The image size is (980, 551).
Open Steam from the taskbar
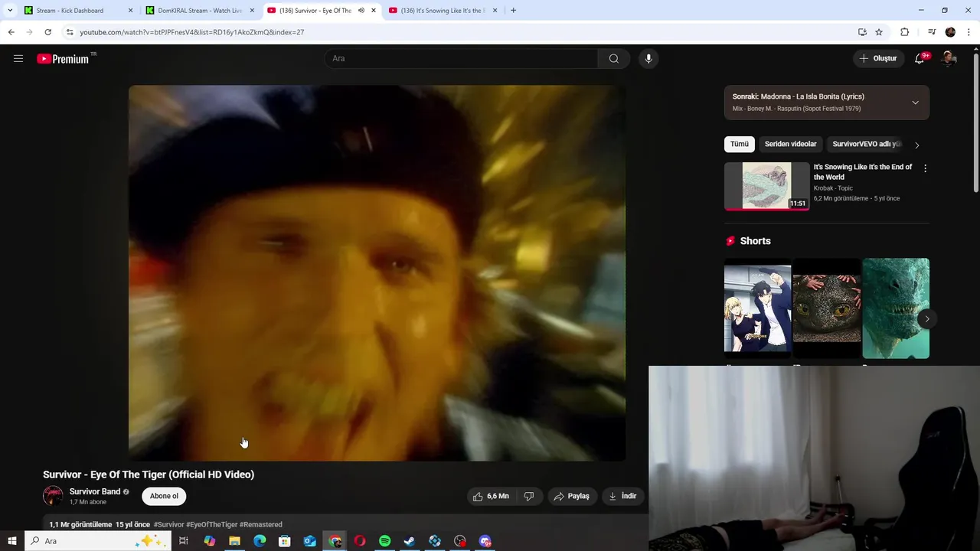[x=410, y=541]
